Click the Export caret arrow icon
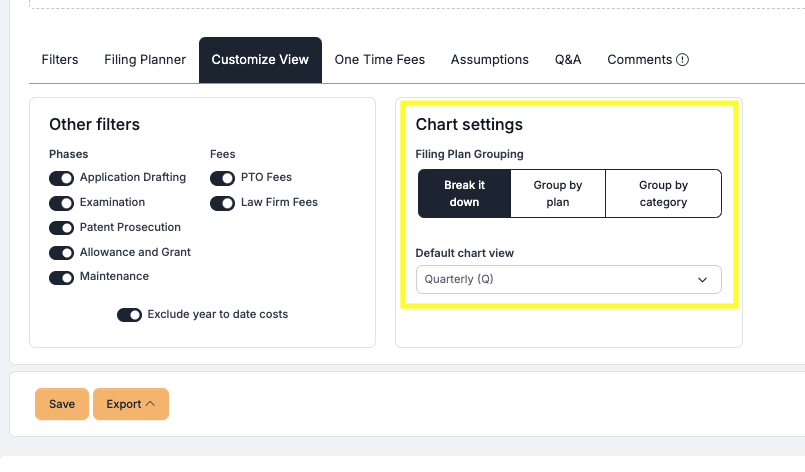This screenshot has height=472, width=805. 150,404
